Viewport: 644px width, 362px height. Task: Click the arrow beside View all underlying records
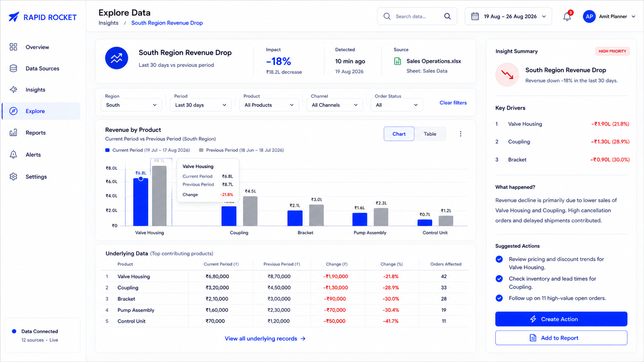(x=303, y=339)
